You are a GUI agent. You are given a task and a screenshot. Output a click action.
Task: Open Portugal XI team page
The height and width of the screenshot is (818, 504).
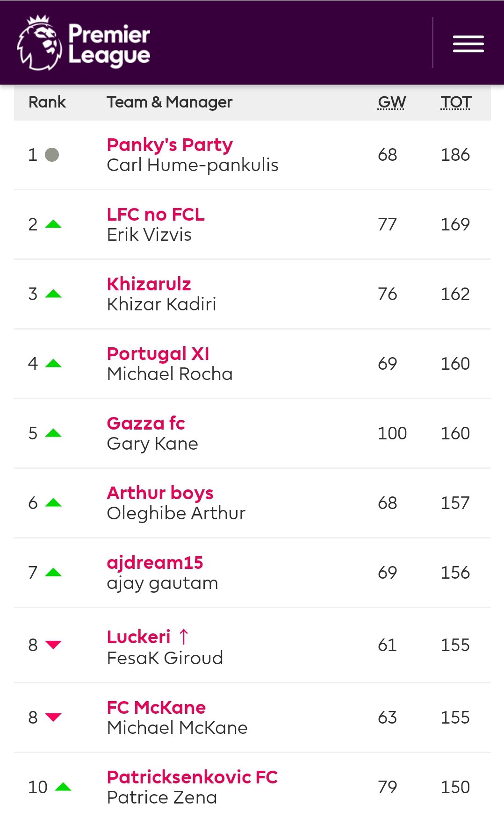(x=158, y=354)
